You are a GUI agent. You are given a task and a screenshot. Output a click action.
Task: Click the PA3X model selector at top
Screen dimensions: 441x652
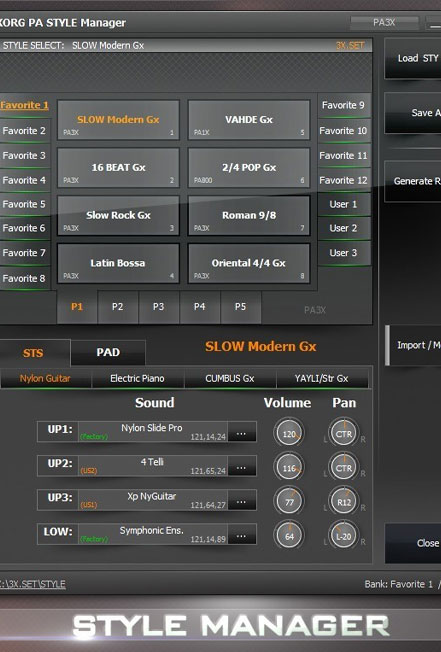(384, 22)
